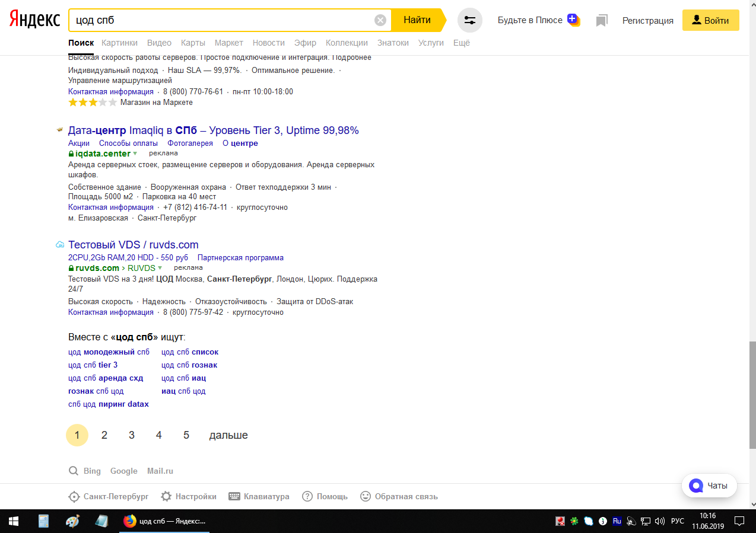The height and width of the screenshot is (533, 756).
Task: Click the location target icon for Санкт-Петербург
Action: [x=74, y=497]
